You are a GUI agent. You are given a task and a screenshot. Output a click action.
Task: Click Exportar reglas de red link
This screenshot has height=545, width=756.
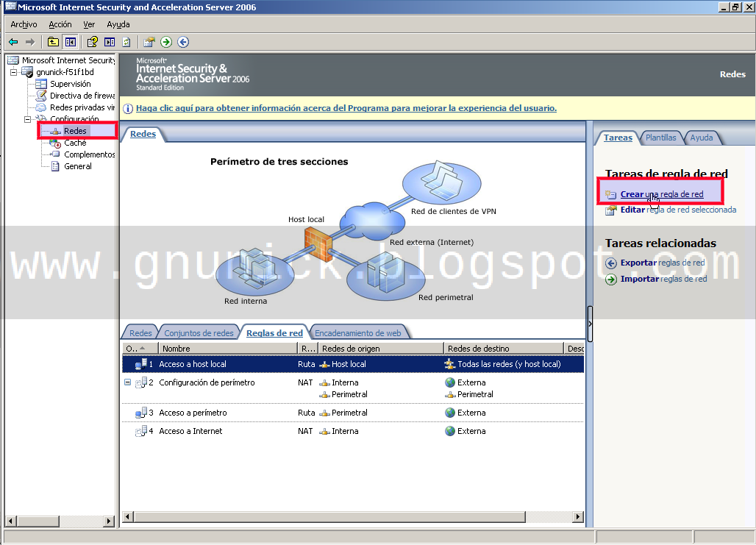point(663,263)
